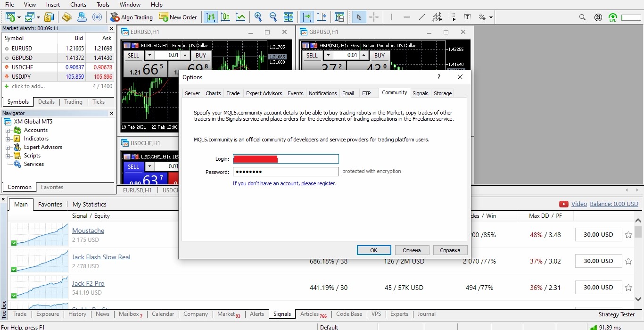The width and height of the screenshot is (644, 330).
Task: Open the Charts menu
Action: (78, 5)
